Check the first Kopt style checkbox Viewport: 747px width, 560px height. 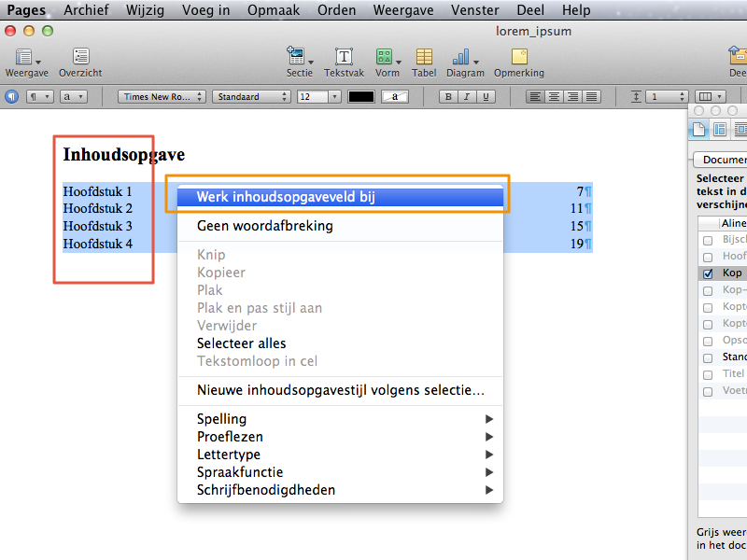[708, 307]
